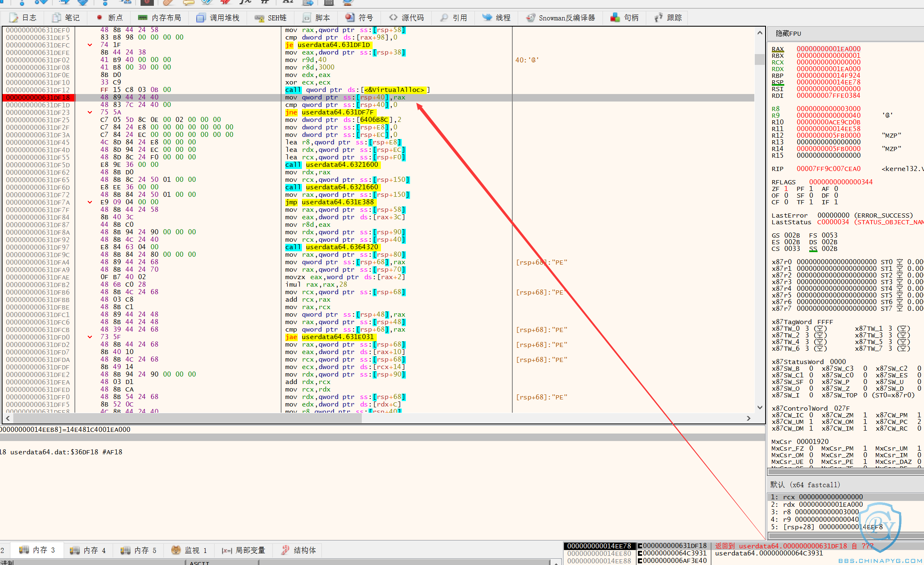Click the 内存 4 dump tab icon

(x=74, y=550)
